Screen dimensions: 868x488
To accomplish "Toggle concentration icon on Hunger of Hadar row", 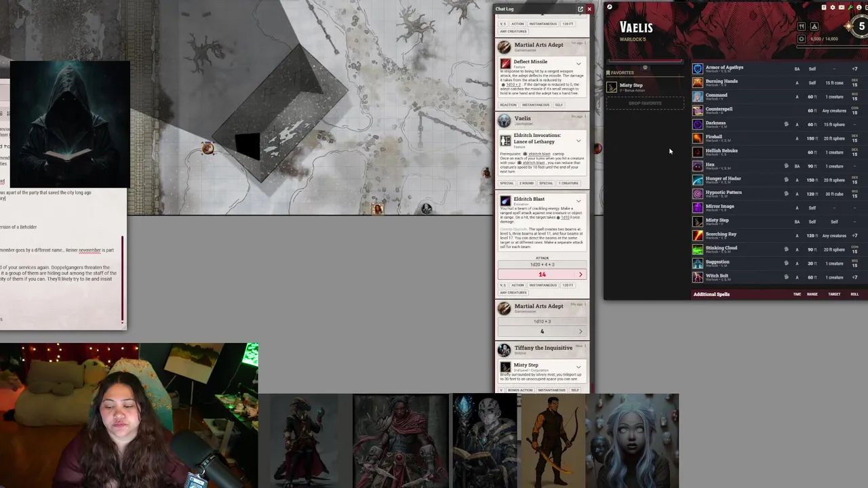I will (786, 180).
